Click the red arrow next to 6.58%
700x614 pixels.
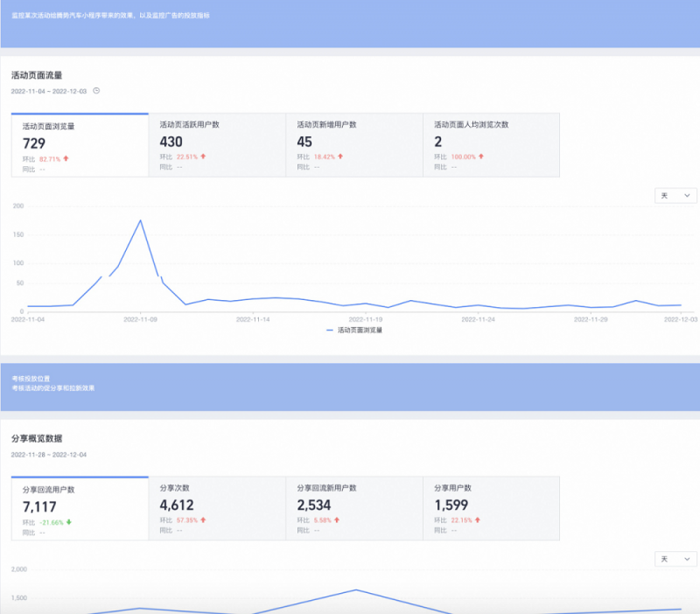pyautogui.click(x=337, y=520)
